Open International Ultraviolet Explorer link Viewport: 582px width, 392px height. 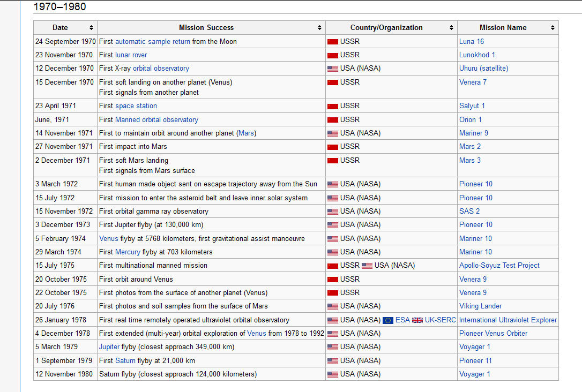pyautogui.click(x=508, y=320)
